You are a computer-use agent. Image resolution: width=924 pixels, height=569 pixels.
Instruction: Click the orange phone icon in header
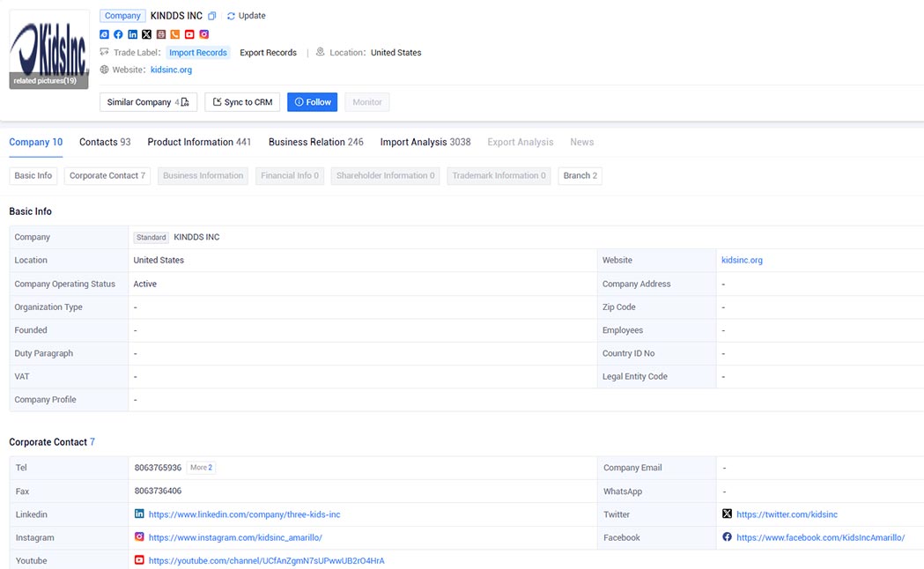175,34
